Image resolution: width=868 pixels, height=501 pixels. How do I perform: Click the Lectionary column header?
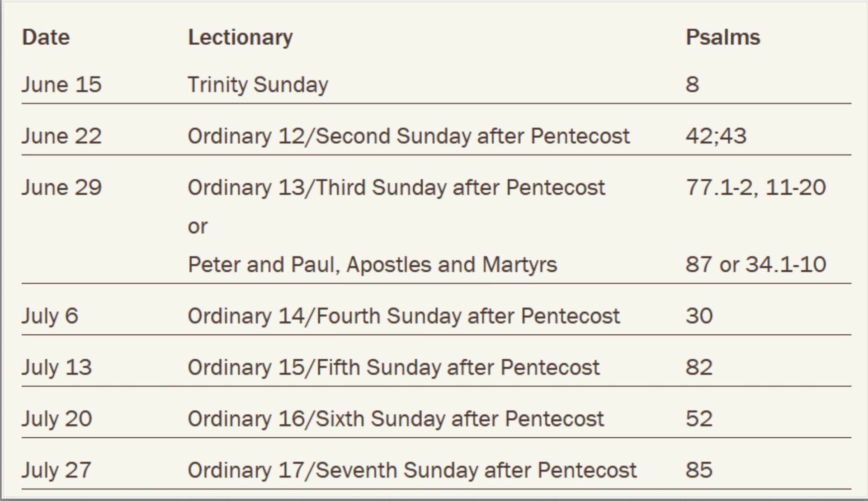(x=240, y=37)
